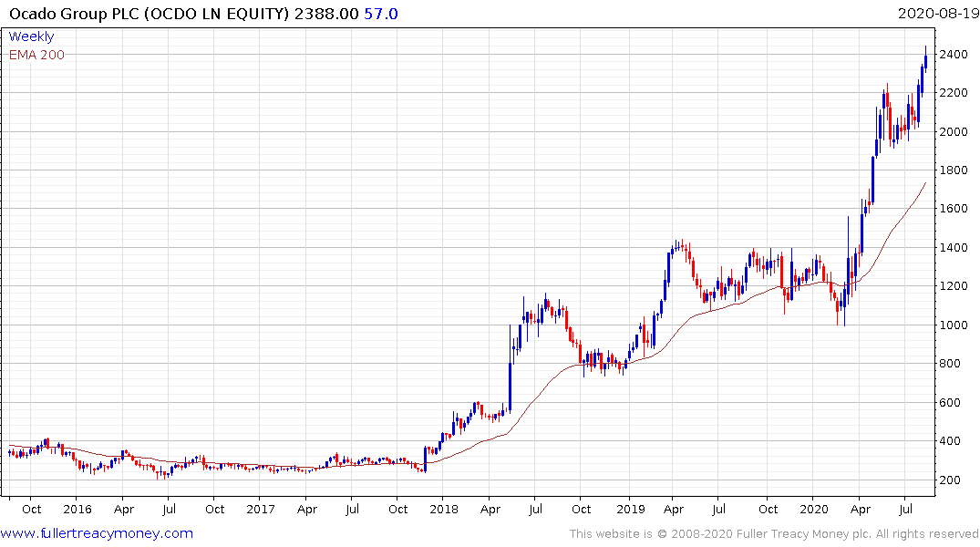This screenshot has width=980, height=547.
Task: Click the 800 price axis label
Action: pyautogui.click(x=950, y=363)
